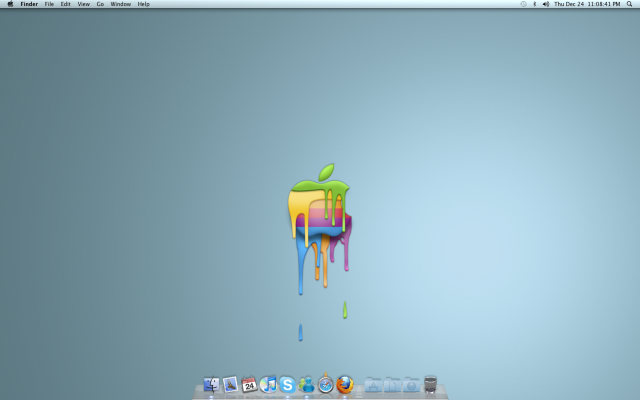Image resolution: width=640 pixels, height=400 pixels.
Task: Open the Documents folder stack
Action: coord(392,385)
